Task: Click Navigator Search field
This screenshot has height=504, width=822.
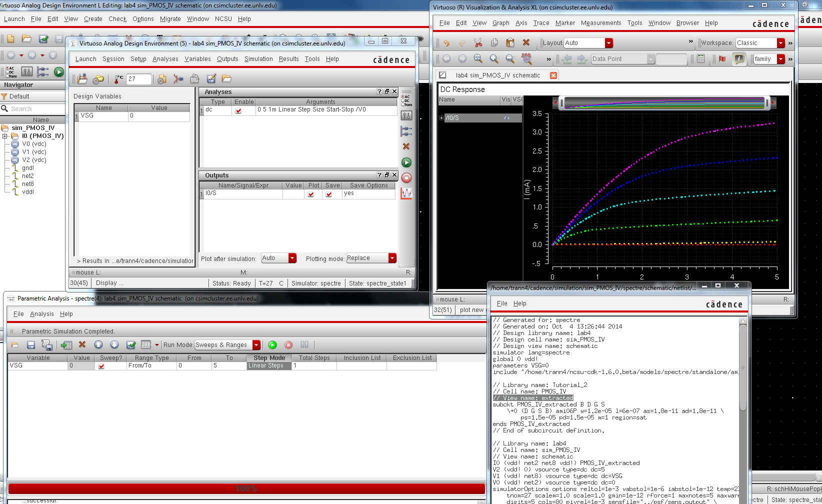Action: point(32,109)
